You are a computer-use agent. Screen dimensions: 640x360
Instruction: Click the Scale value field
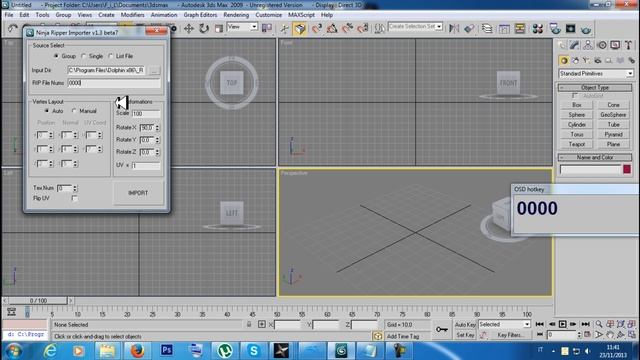tap(146, 113)
